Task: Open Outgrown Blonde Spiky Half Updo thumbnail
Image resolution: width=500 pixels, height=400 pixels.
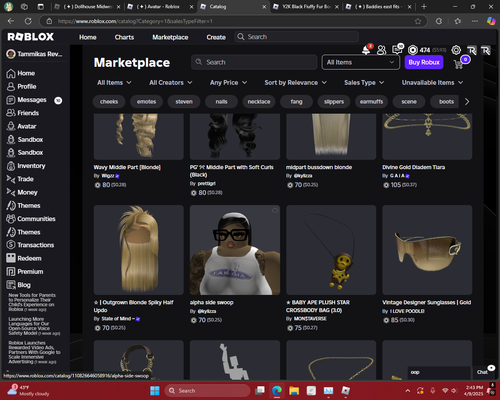Action: (139, 250)
